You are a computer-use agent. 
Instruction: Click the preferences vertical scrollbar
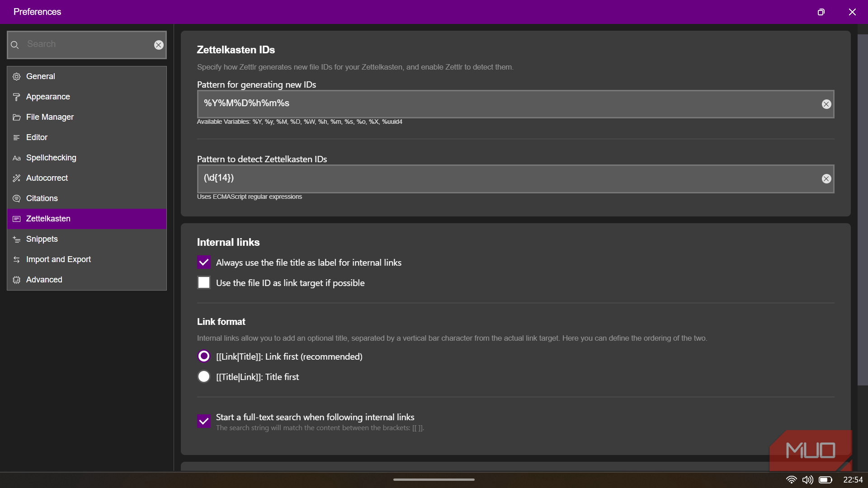click(863, 210)
